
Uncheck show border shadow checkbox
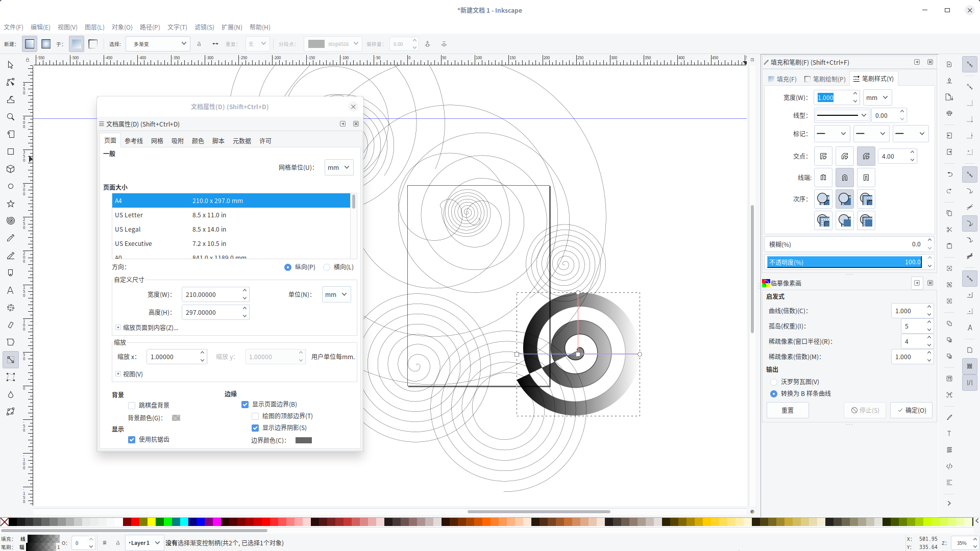[255, 428]
